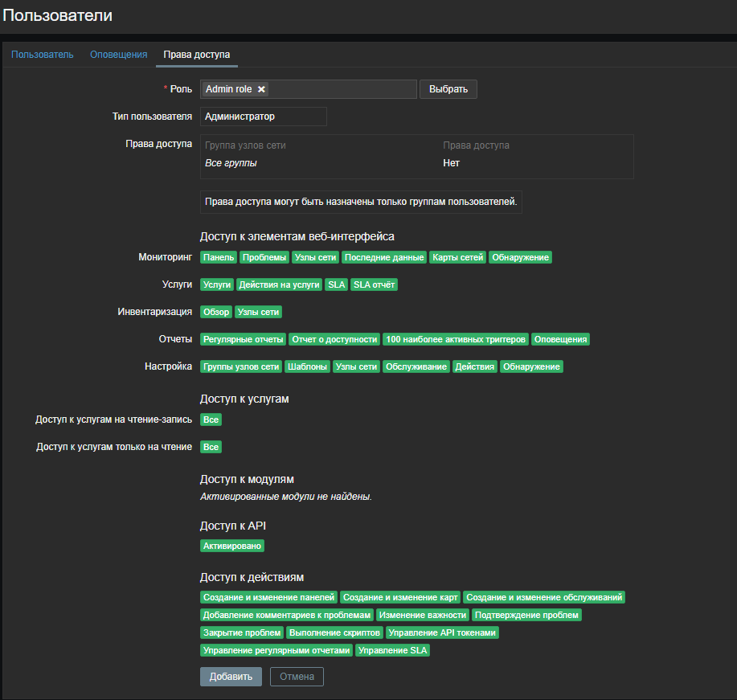Click the Шаблоны tag under Настройка

pos(307,366)
